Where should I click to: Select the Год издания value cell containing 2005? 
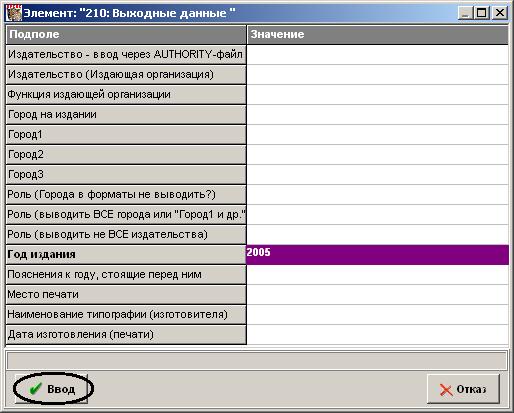pos(377,255)
